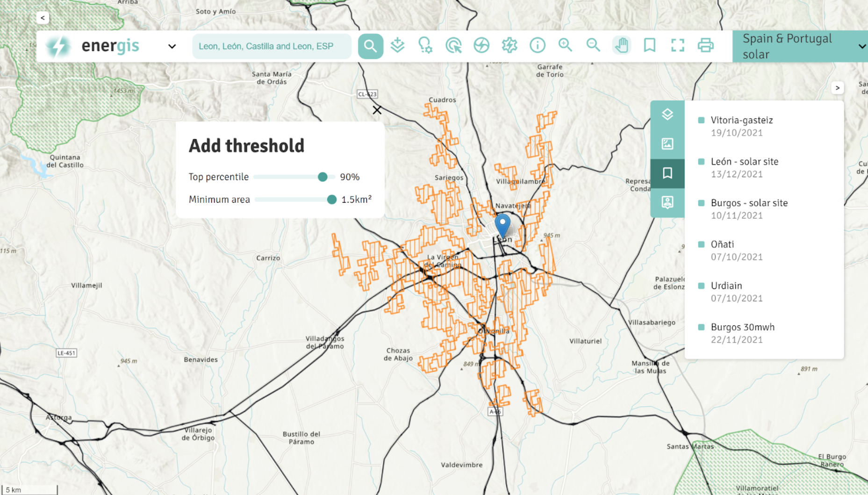Collapse the right panel arrow
This screenshot has width=868, height=495.
(838, 88)
